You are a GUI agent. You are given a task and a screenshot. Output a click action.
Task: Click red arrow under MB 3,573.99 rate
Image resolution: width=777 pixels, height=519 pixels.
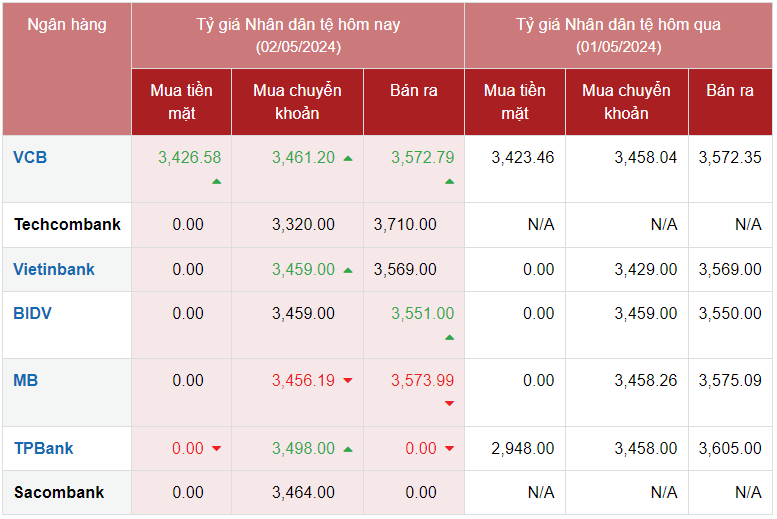449,404
